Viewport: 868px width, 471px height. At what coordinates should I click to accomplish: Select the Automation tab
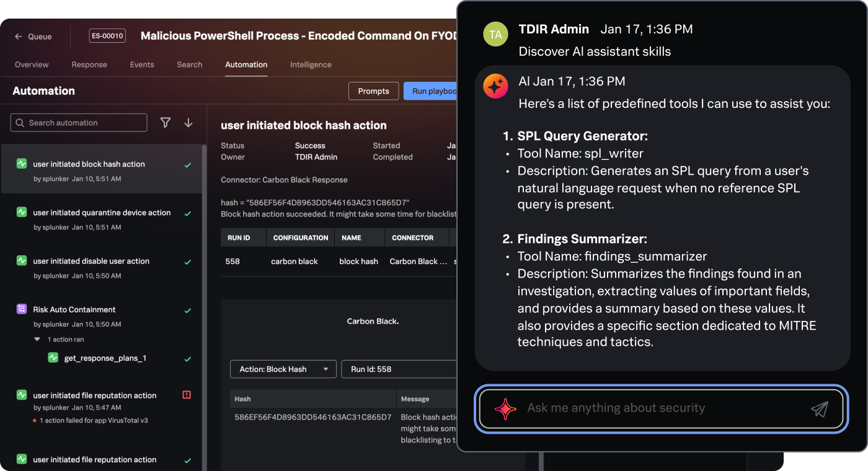pyautogui.click(x=246, y=64)
